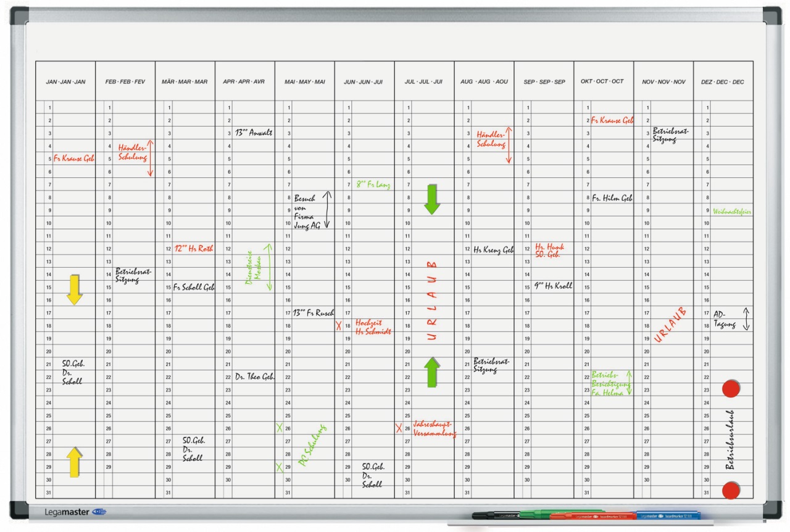This screenshot has width=790, height=532.
Task: Open the Jahreshauptversammlung entry in July
Action: coord(435,429)
